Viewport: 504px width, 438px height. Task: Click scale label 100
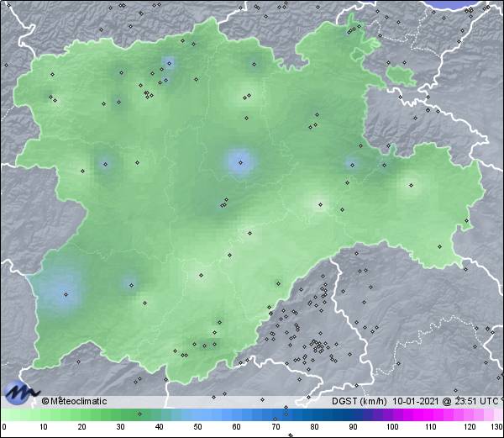392,427
